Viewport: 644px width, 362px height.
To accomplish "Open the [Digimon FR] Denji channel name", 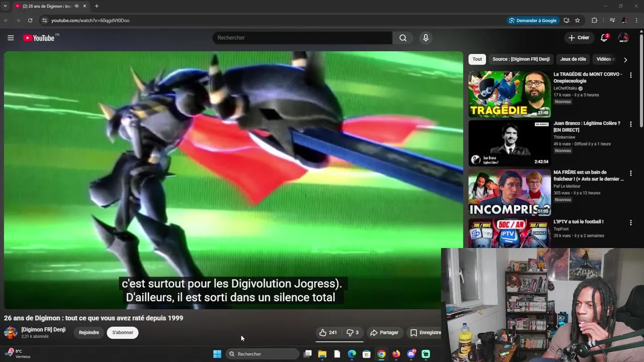I will point(43,330).
